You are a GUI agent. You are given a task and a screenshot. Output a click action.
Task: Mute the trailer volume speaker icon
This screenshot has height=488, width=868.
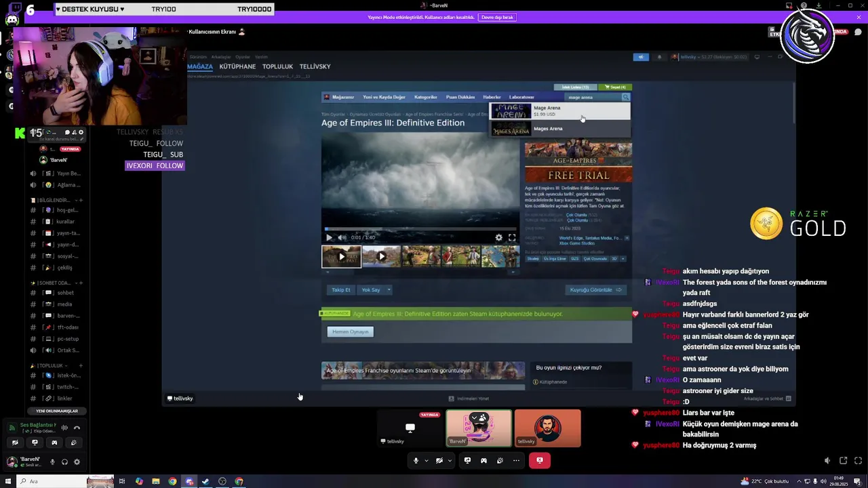click(342, 237)
